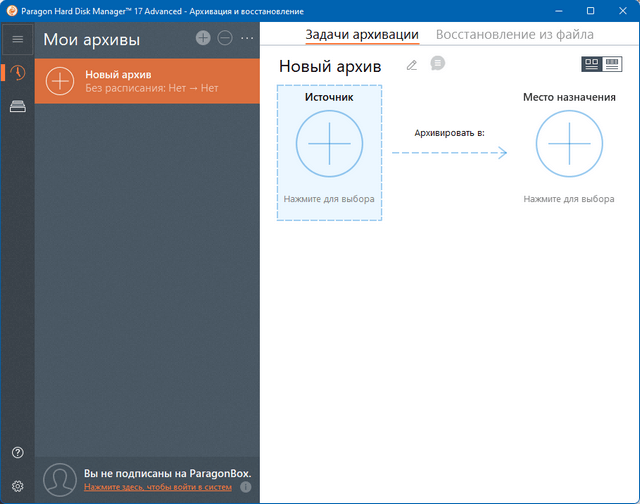Open settings gear icon
This screenshot has height=504, width=640.
coord(17,486)
